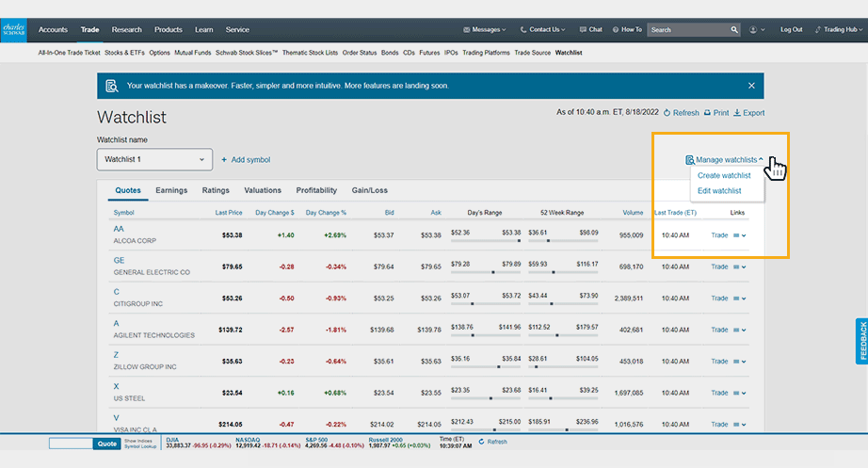Collapse the Manage watchlists menu
The image size is (868, 468).
tap(725, 159)
